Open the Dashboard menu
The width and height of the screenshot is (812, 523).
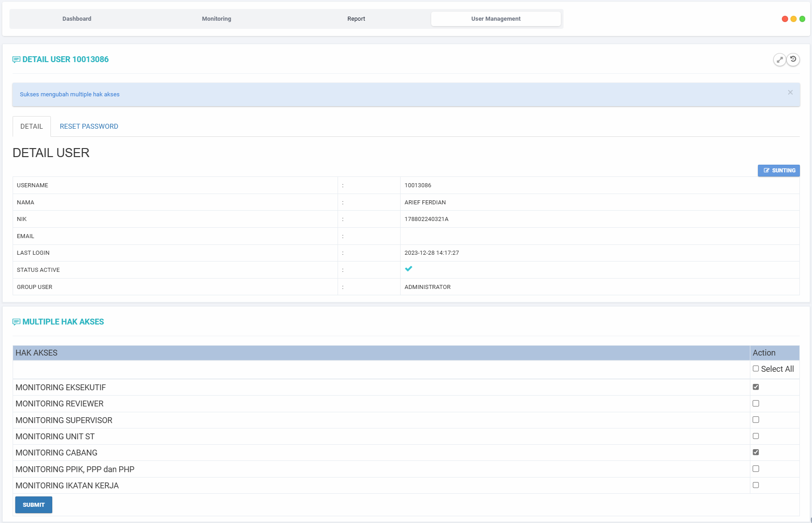[x=77, y=19]
